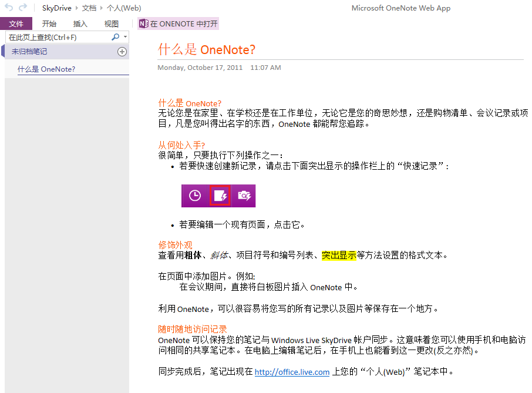Click the 个人(Web) breadcrumb
The height and width of the screenshot is (393, 532).
pyautogui.click(x=124, y=8)
